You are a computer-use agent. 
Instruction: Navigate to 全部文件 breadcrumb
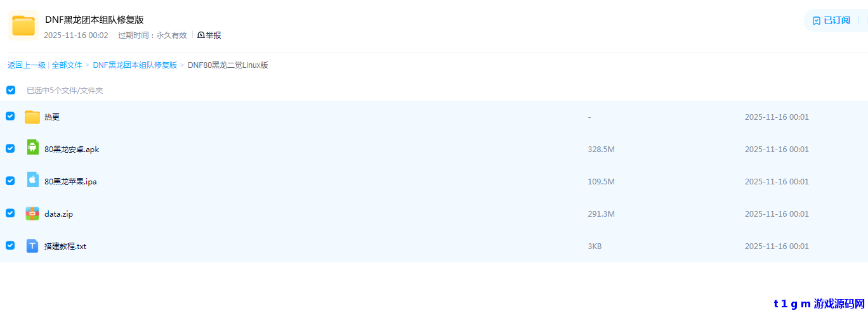coord(67,65)
